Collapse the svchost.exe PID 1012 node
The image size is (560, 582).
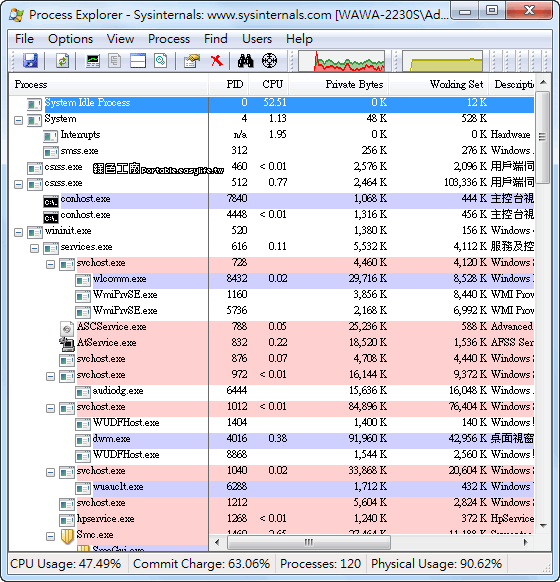click(x=50, y=408)
